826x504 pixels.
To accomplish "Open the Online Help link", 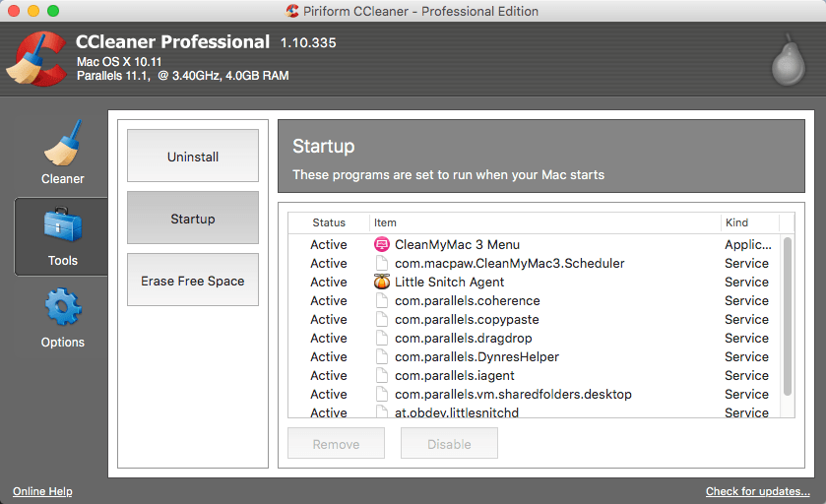I will pyautogui.click(x=42, y=491).
